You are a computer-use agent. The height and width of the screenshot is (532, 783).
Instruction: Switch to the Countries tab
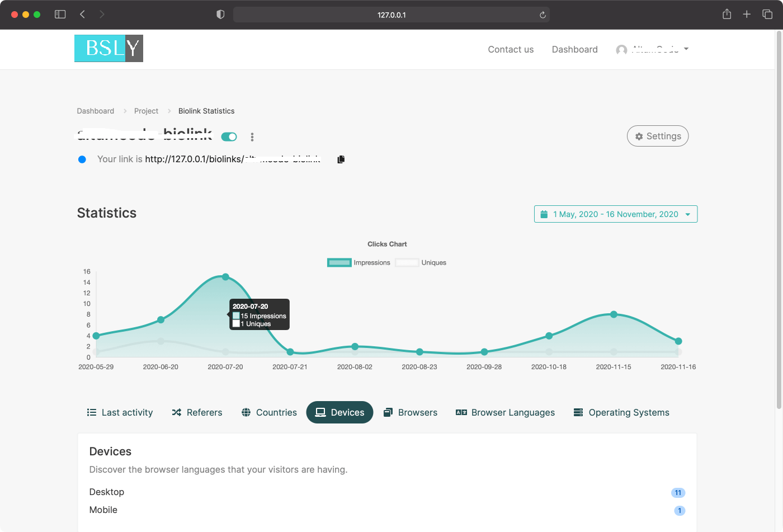269,412
